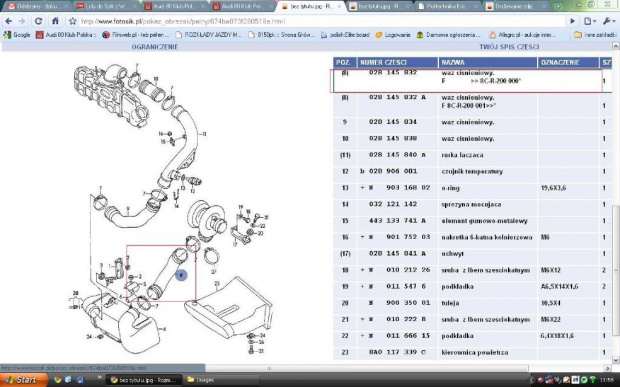Bookmark this page with the star icon

[x=72, y=21]
